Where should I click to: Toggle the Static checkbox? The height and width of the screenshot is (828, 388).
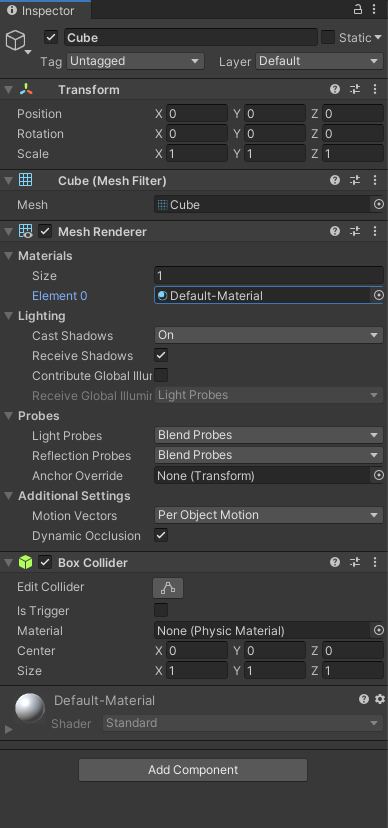tap(328, 37)
